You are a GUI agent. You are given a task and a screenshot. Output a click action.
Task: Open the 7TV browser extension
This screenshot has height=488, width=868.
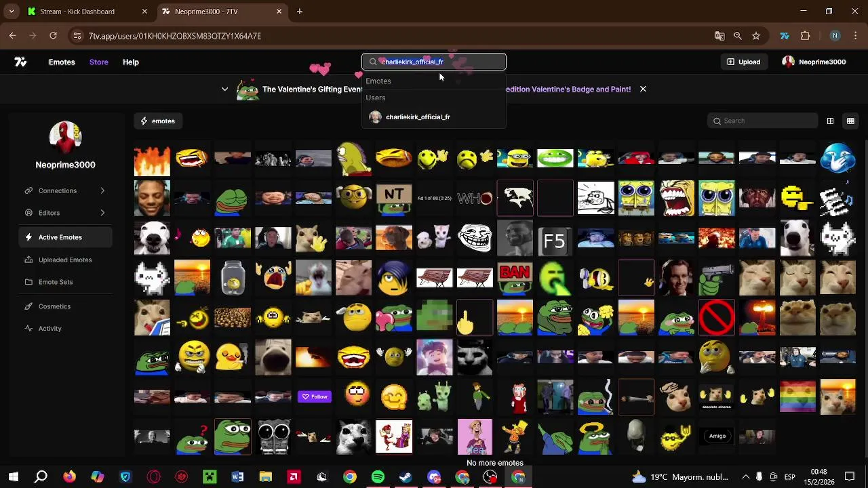pos(785,36)
